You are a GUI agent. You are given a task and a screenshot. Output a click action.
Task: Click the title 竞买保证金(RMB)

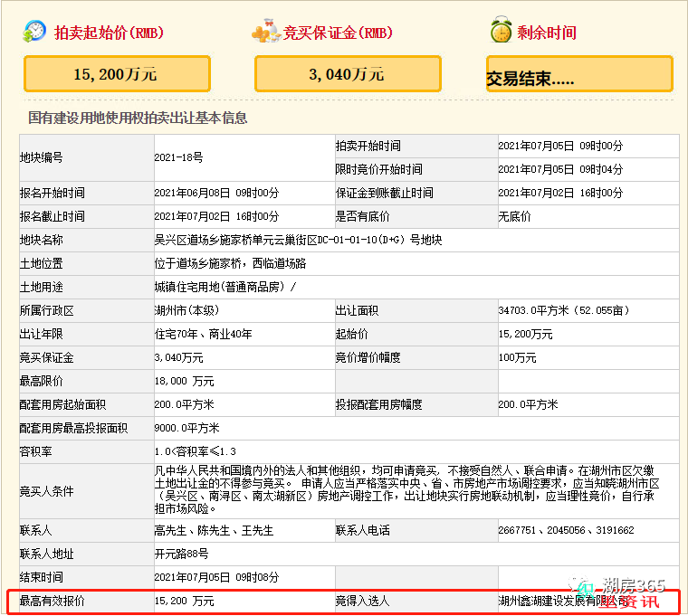click(338, 33)
